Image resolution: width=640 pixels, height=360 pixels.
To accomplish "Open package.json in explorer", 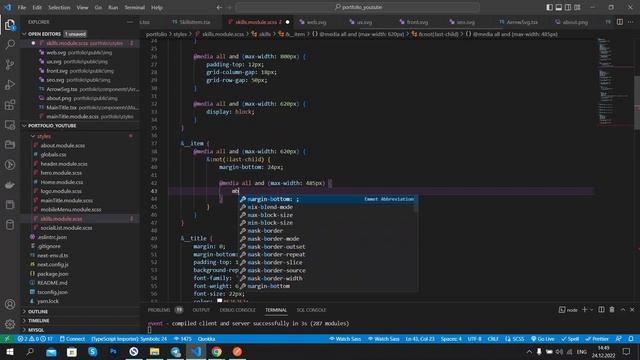I will [53, 273].
